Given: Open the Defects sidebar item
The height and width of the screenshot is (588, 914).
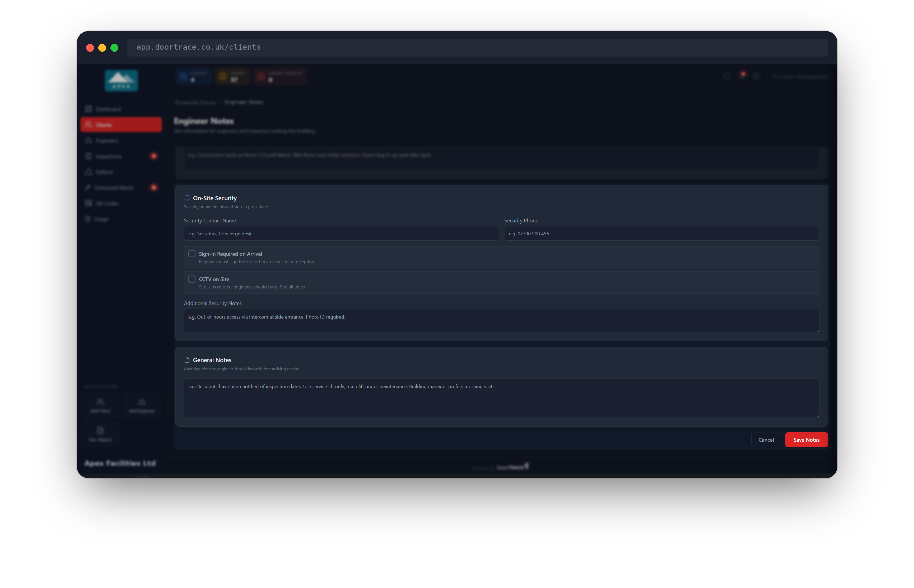Looking at the screenshot, I should [121, 172].
